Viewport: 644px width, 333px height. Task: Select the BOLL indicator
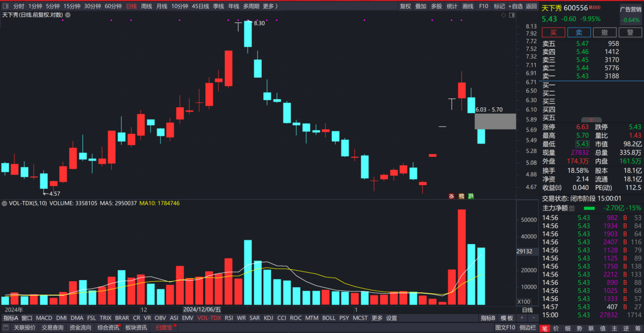click(329, 318)
